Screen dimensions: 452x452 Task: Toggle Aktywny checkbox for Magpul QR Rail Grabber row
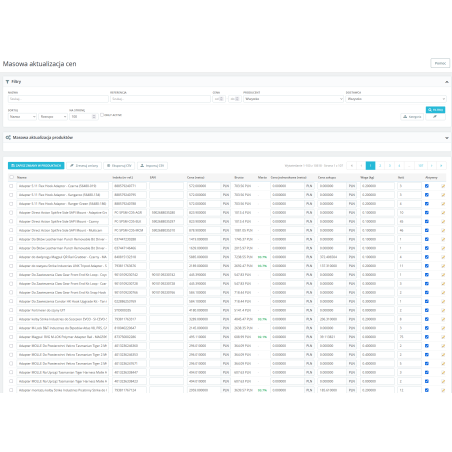pos(427,257)
